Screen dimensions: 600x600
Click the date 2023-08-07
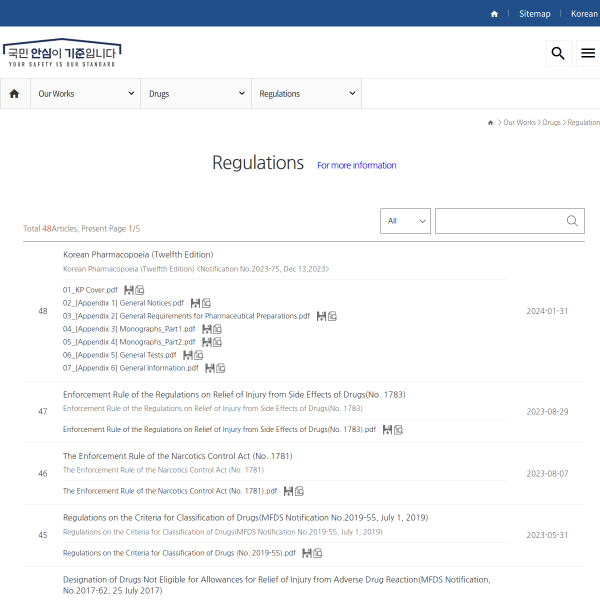coord(547,474)
